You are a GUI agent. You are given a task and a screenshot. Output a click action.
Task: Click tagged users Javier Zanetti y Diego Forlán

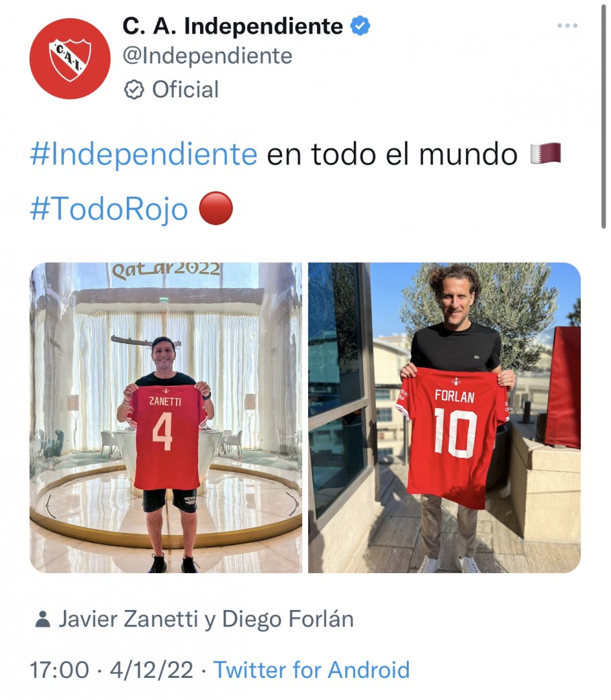[206, 619]
